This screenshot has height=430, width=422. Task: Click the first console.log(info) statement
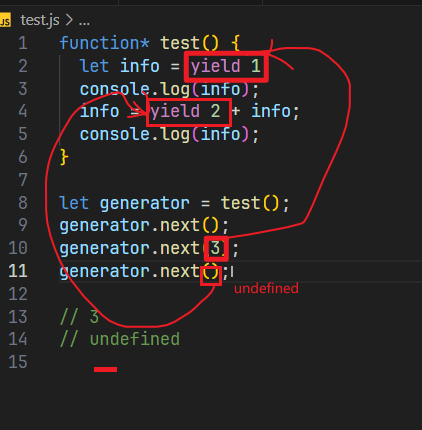(169, 89)
